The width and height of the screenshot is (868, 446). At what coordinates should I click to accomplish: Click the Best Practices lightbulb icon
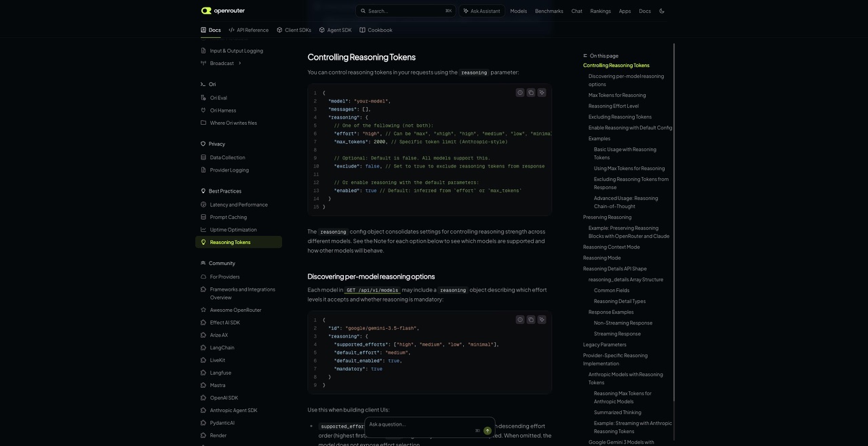point(203,191)
